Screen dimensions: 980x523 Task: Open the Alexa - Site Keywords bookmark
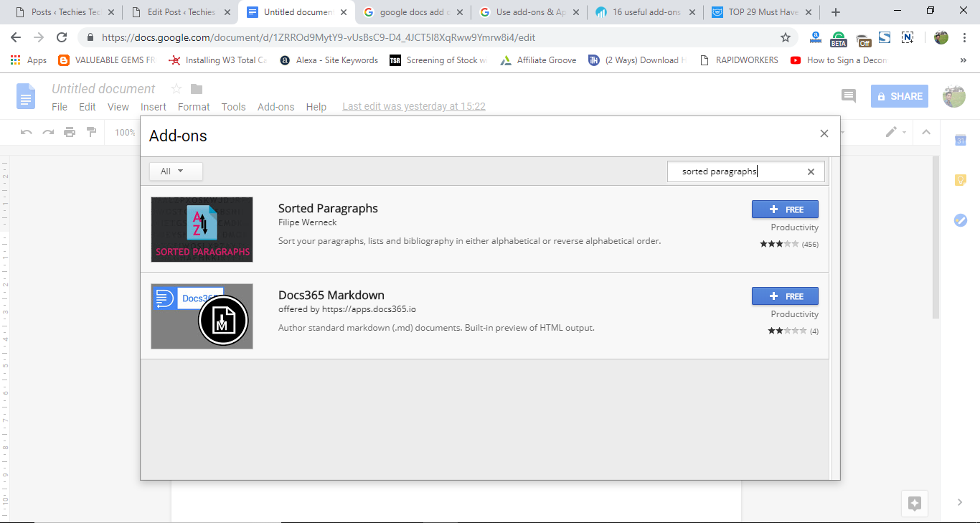tap(329, 60)
